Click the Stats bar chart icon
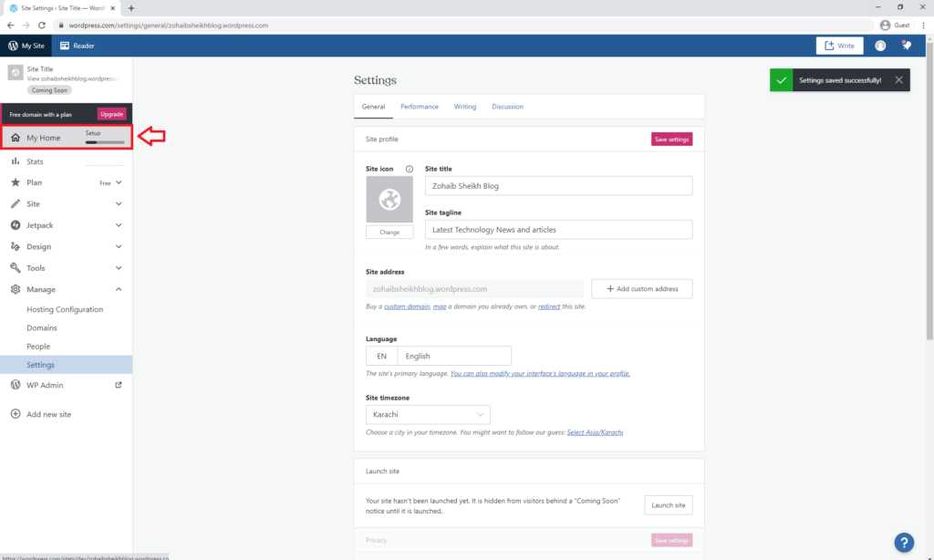The image size is (934, 560). 16,161
